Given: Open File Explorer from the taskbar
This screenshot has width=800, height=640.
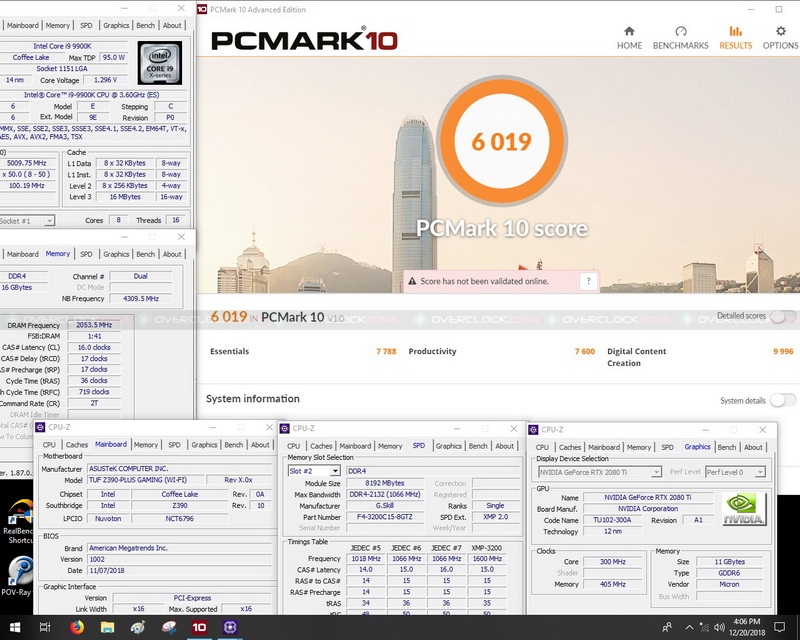Looking at the screenshot, I should pyautogui.click(x=107, y=627).
